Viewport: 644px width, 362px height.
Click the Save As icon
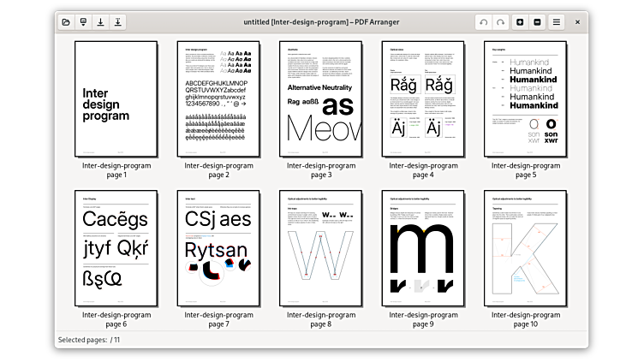117,21
